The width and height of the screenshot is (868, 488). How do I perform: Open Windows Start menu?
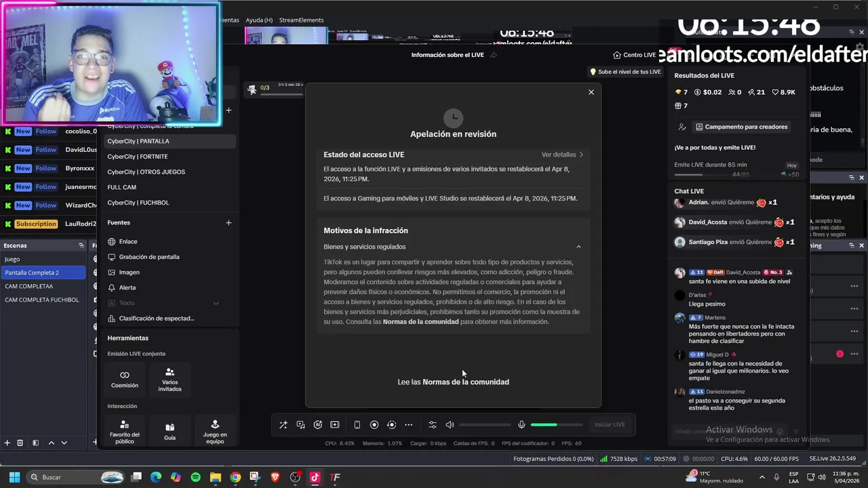14,477
